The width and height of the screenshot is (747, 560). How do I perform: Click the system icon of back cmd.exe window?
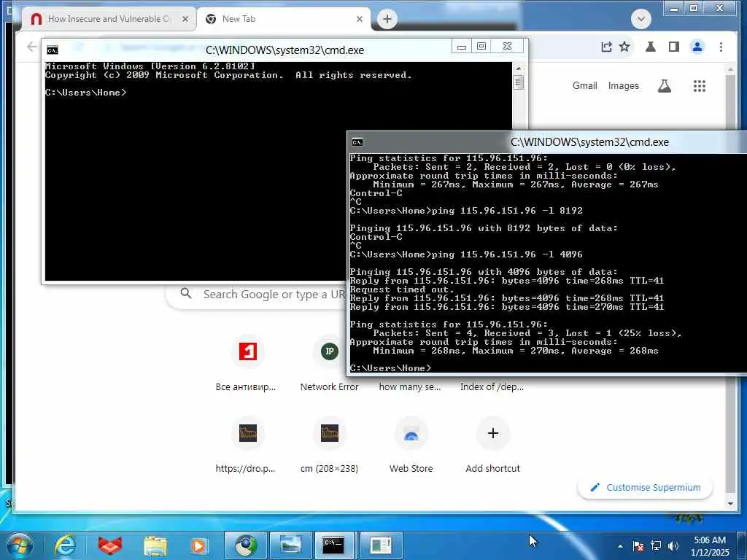[x=53, y=50]
